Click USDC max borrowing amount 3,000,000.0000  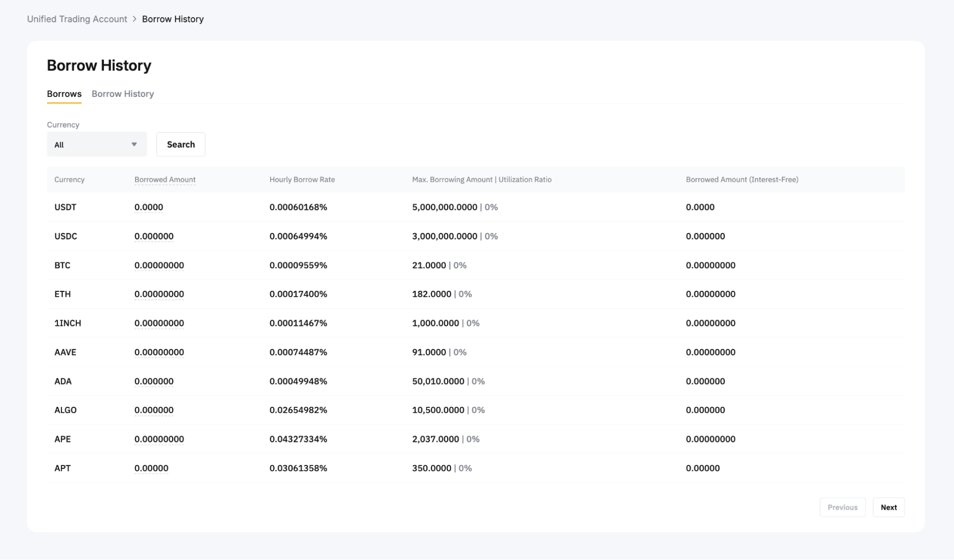pyautogui.click(x=444, y=237)
